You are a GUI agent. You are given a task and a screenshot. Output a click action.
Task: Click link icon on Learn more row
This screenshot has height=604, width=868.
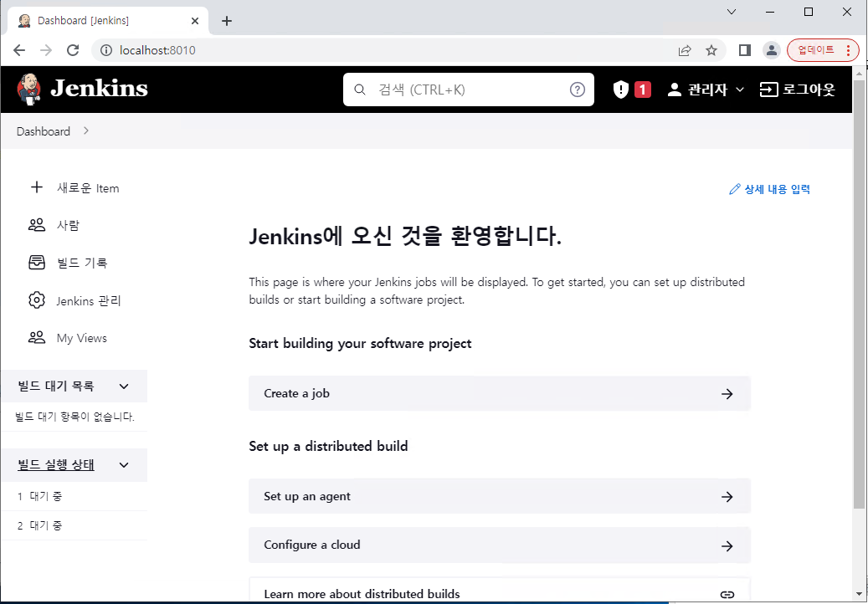click(727, 595)
